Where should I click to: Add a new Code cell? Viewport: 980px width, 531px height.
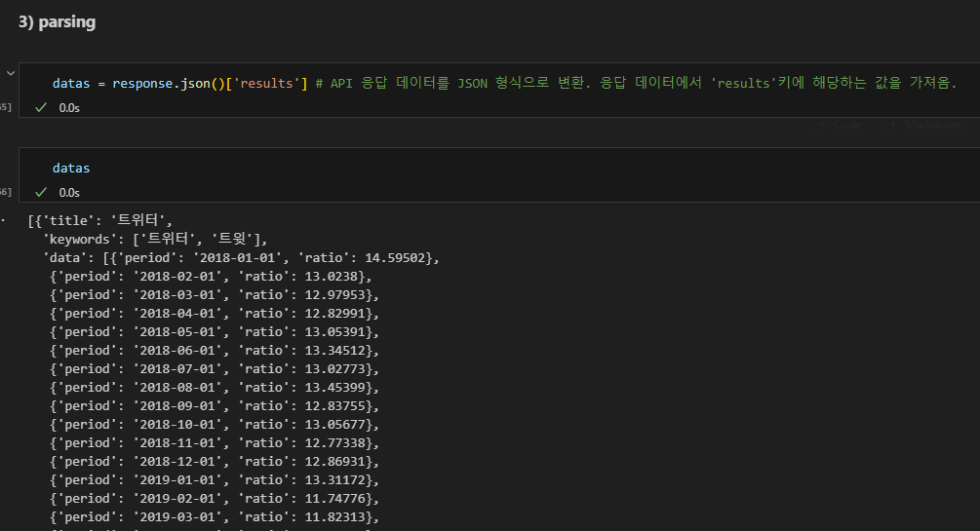coord(840,125)
